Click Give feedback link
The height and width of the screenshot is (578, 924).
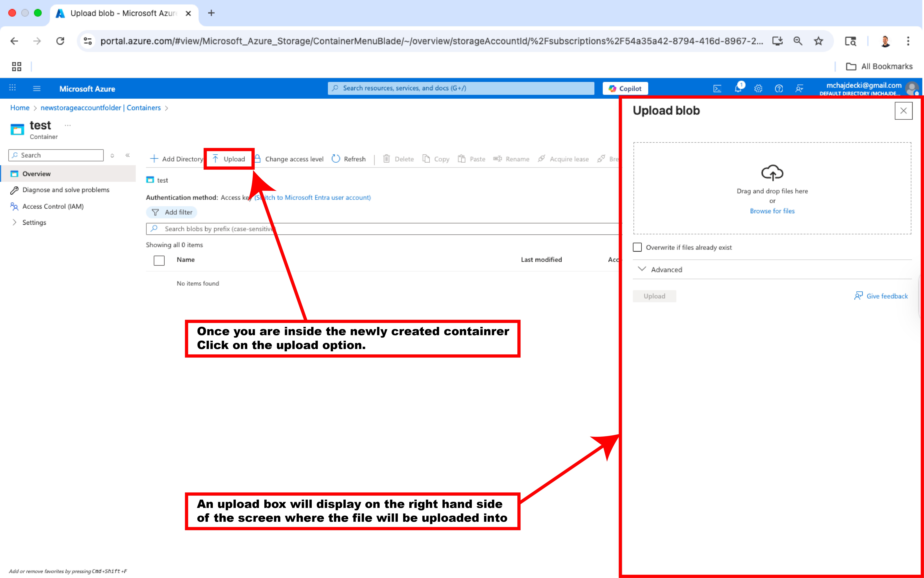(881, 296)
